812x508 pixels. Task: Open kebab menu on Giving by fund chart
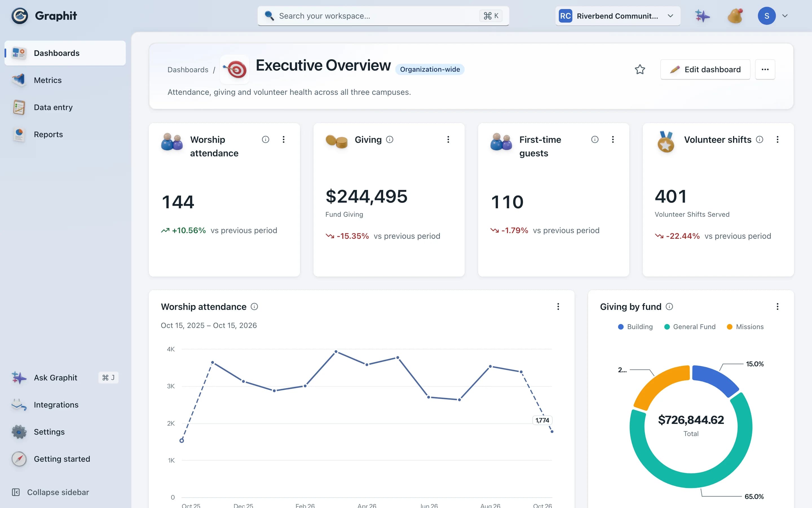coord(777,306)
